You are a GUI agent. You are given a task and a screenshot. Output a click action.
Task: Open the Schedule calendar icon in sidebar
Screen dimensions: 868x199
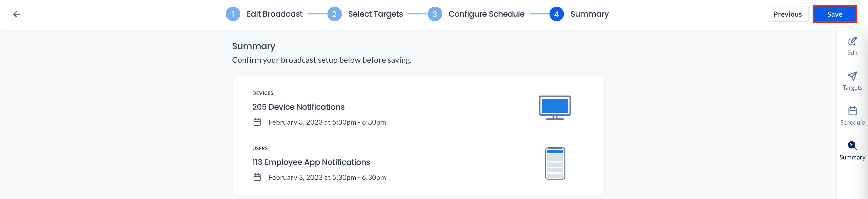(852, 111)
